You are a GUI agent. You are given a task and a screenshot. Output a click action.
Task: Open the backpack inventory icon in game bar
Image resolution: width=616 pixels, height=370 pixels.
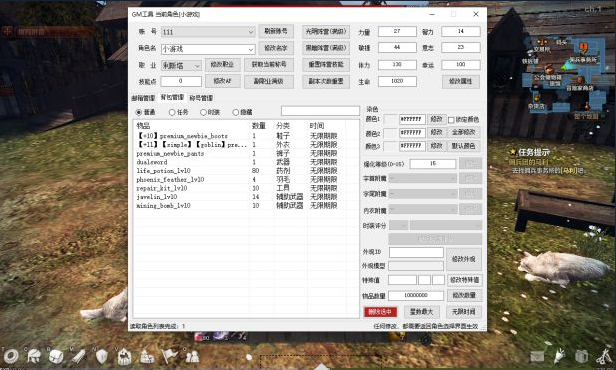[x=56, y=356]
